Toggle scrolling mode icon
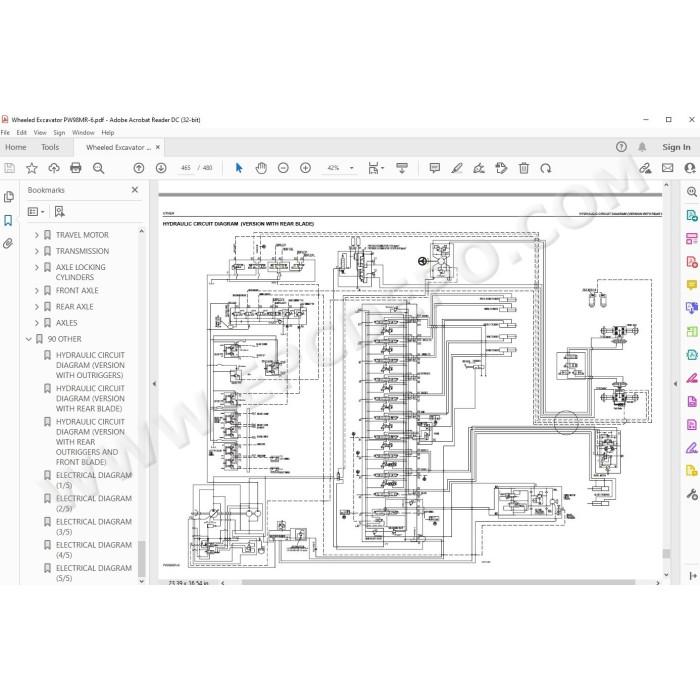 402,168
